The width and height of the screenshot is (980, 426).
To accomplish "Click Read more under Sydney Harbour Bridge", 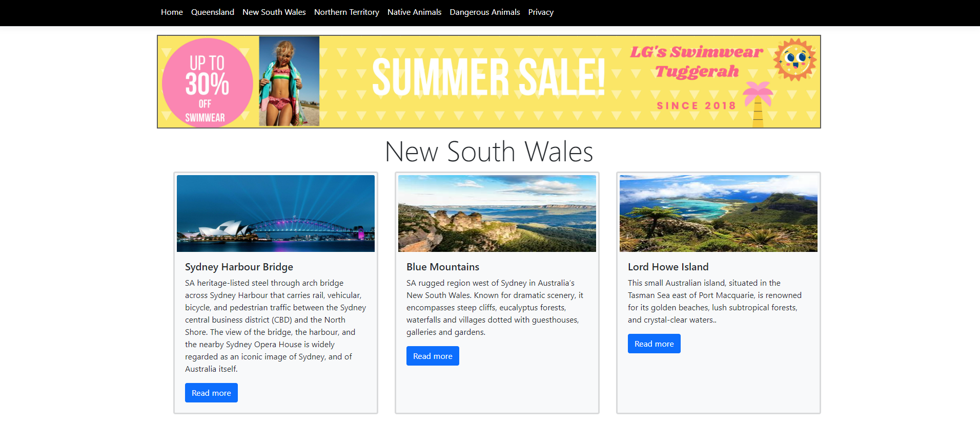I will [x=211, y=393].
